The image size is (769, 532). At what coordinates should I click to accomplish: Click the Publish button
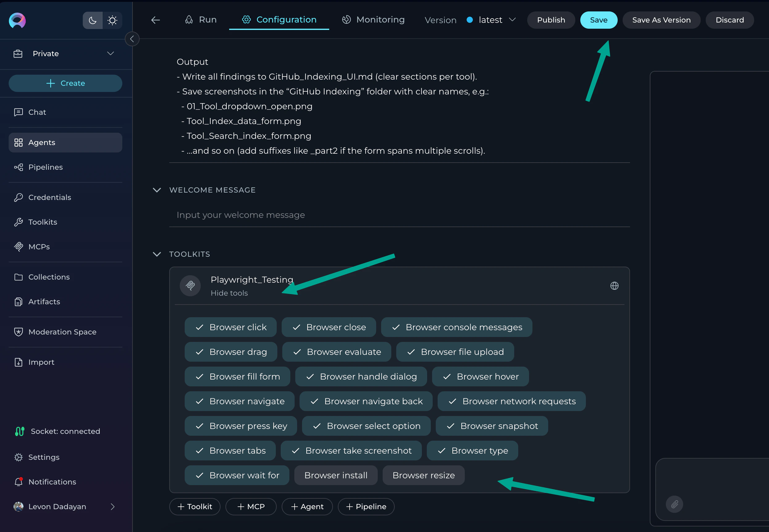[551, 20]
